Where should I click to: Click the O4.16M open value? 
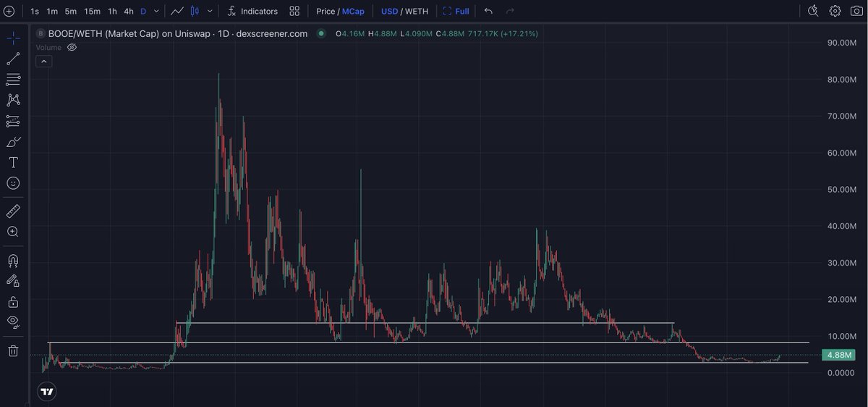coord(350,33)
